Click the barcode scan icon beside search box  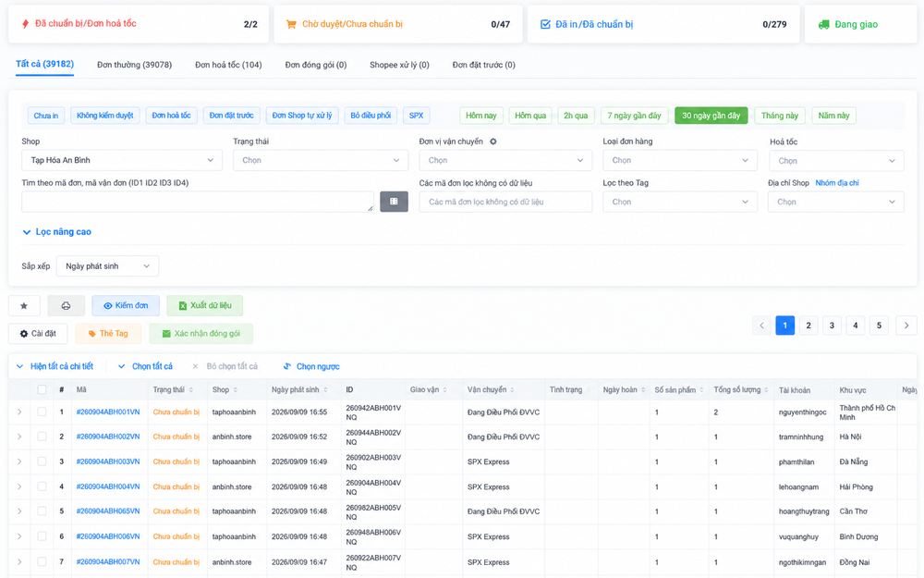point(395,202)
